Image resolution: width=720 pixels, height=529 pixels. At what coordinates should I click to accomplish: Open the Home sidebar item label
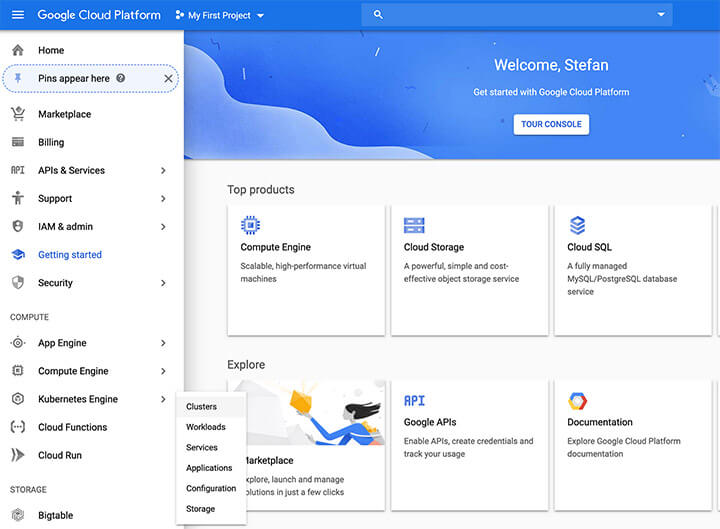click(x=51, y=50)
